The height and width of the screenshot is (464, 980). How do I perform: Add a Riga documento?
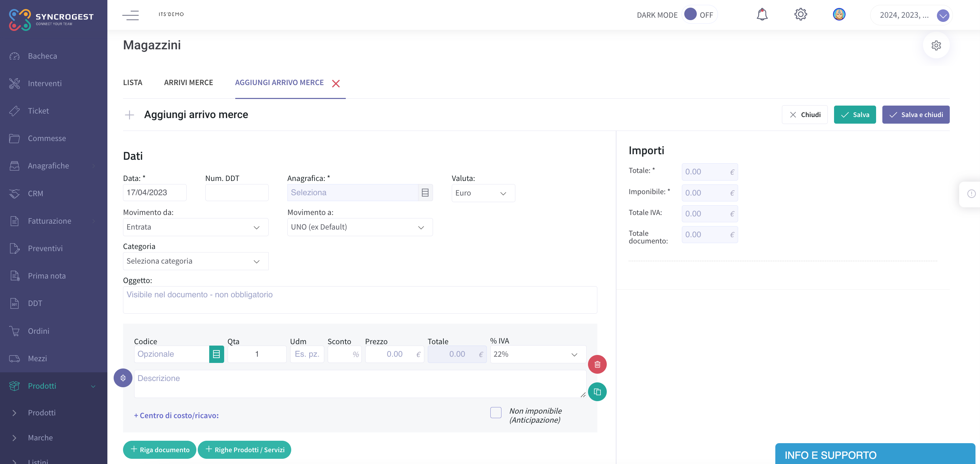coord(160,450)
